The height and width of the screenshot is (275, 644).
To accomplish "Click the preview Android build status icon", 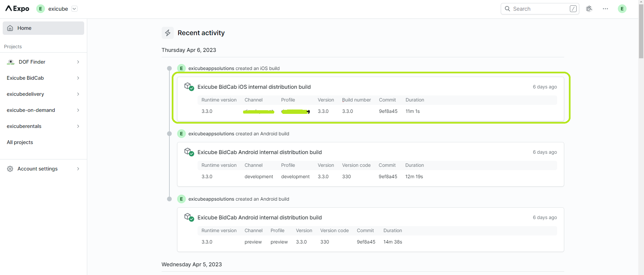I will 189,217.
